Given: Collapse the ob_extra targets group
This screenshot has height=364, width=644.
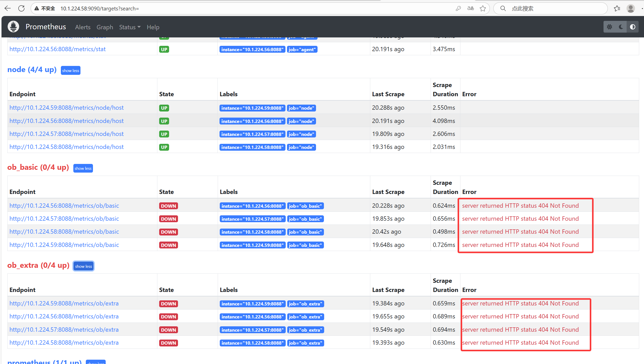Looking at the screenshot, I should [84, 266].
